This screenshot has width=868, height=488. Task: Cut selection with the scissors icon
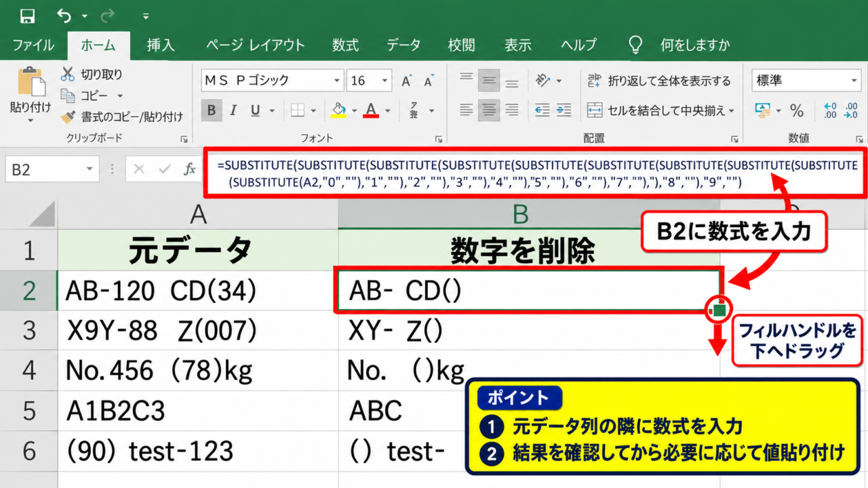68,75
